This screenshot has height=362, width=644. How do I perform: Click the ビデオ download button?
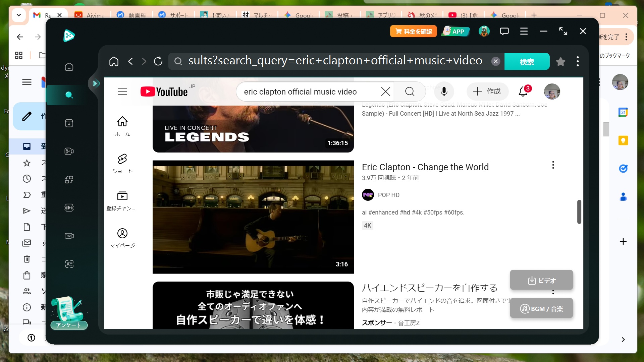(541, 280)
